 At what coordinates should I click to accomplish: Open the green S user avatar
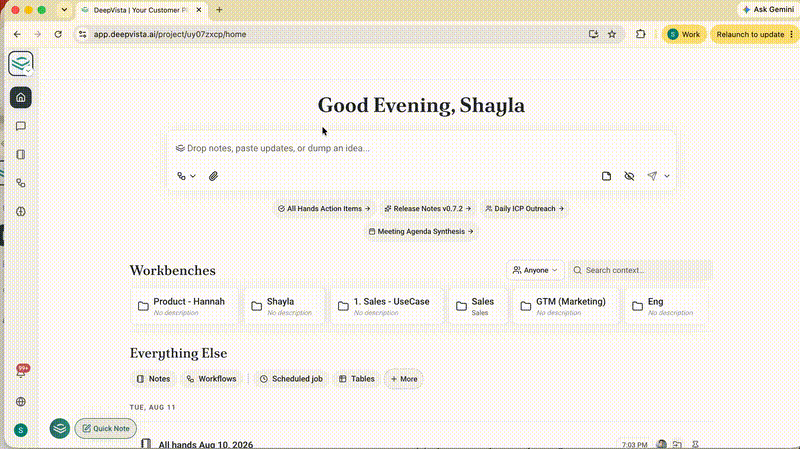21,430
